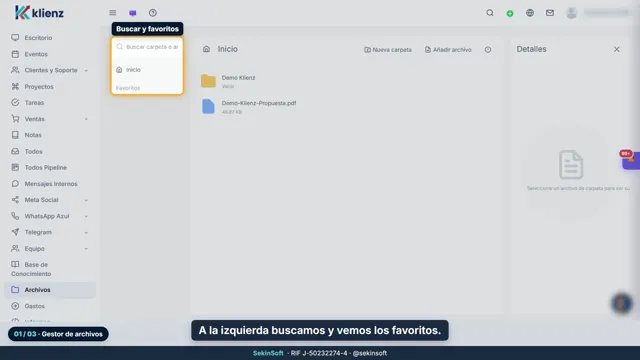
Task: Open Base de Conocimiento in sidebar
Action: point(50,269)
